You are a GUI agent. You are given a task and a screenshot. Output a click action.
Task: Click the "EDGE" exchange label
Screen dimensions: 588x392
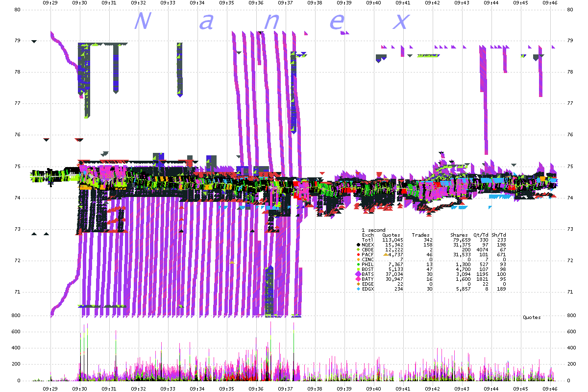(x=367, y=284)
